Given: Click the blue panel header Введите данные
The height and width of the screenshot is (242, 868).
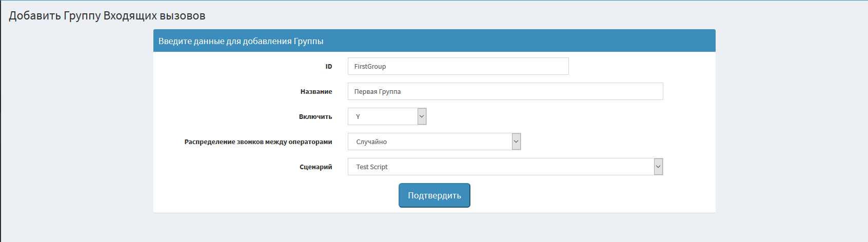Looking at the screenshot, I should pyautogui.click(x=434, y=41).
